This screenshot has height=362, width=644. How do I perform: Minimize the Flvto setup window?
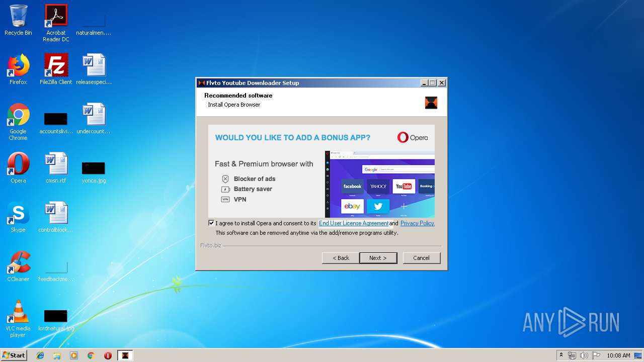pyautogui.click(x=424, y=83)
